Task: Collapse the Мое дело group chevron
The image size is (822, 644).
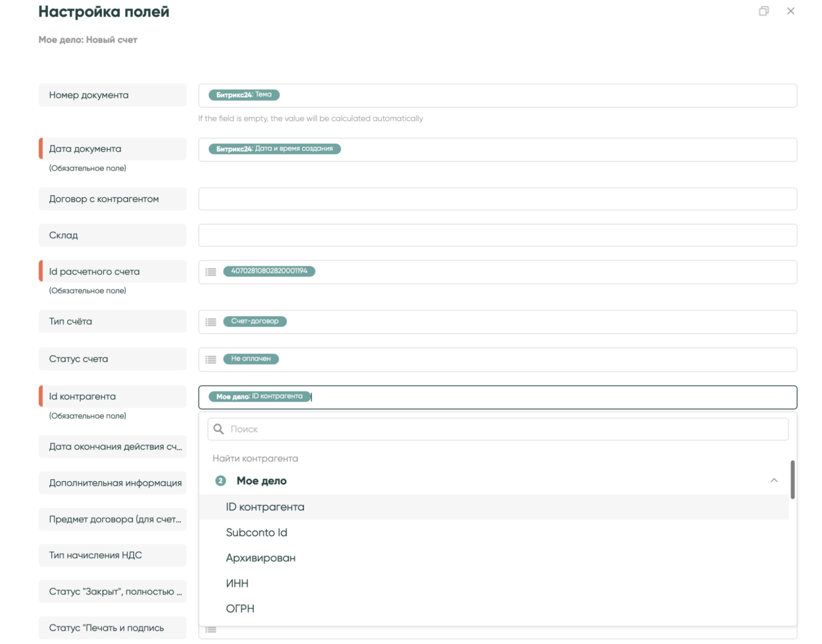Action: click(774, 480)
